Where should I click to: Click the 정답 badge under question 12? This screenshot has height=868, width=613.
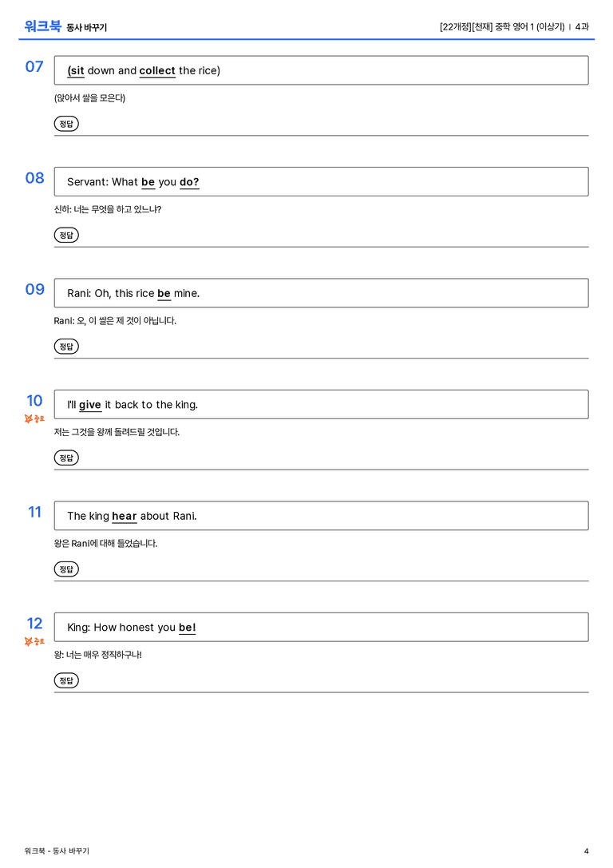[66, 680]
